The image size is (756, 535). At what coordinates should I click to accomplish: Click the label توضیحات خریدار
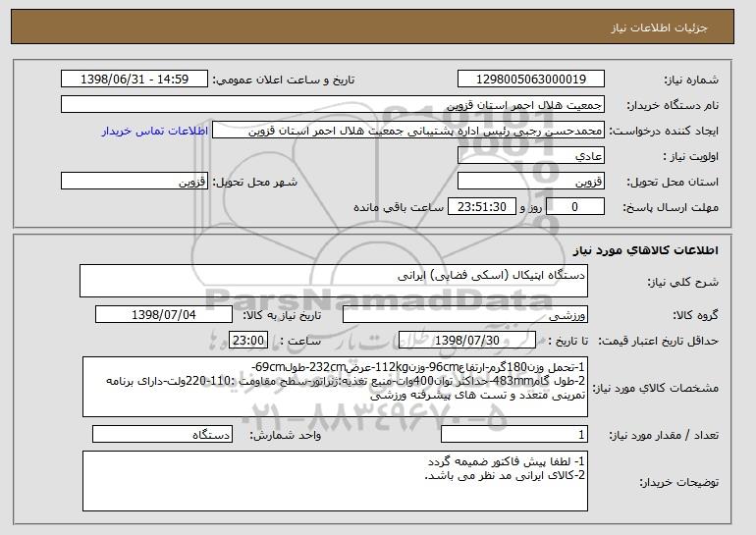(x=678, y=482)
